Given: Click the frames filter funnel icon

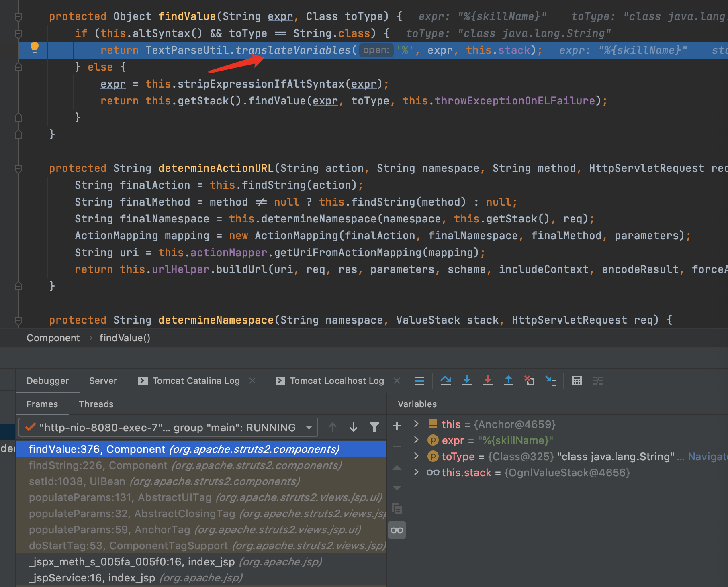Looking at the screenshot, I should (x=374, y=427).
